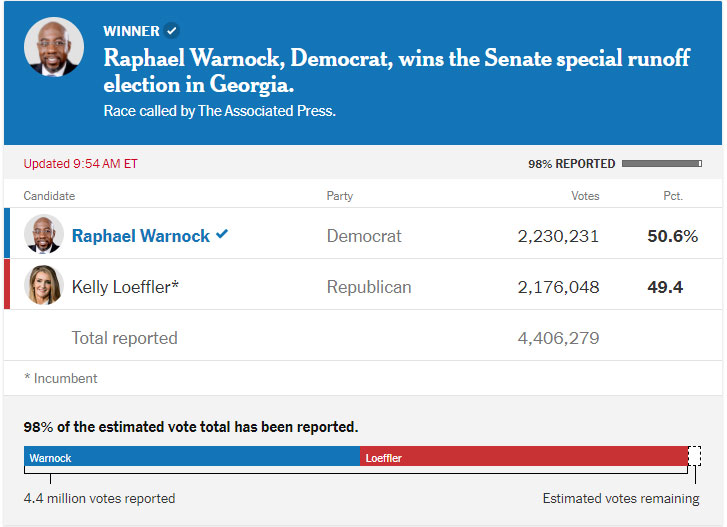Image resolution: width=727 pixels, height=527 pixels.
Task: Click the 98% reported progress bar
Action: tap(662, 164)
